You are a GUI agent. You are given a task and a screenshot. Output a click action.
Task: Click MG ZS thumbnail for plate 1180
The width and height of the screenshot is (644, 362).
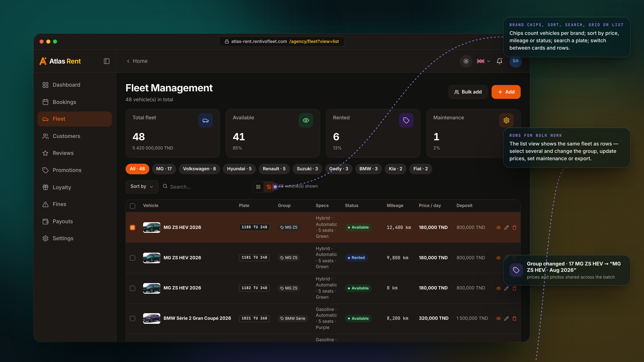(151, 228)
